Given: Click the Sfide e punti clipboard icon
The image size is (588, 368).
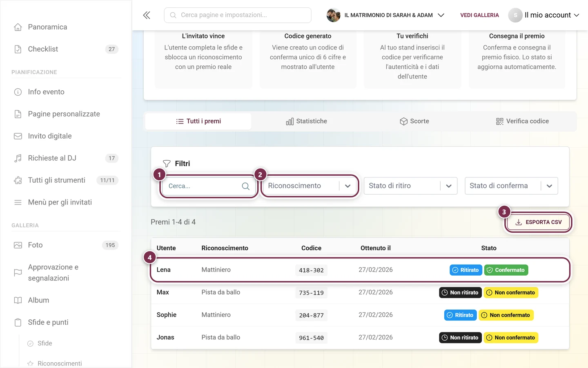Looking at the screenshot, I should pos(18,323).
